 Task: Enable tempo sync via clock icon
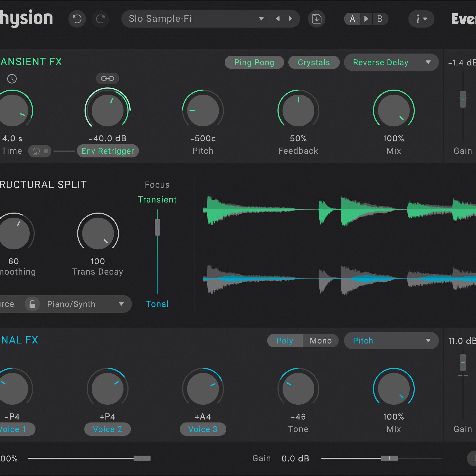tap(12, 79)
